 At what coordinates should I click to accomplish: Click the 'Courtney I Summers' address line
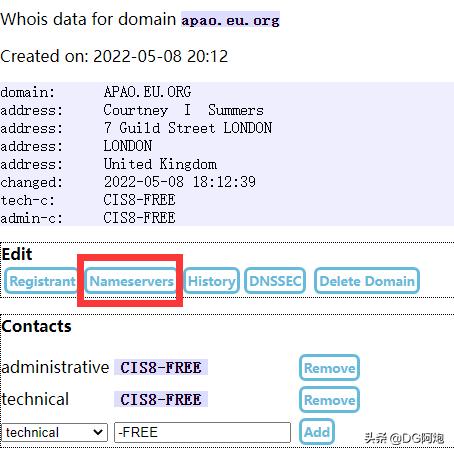(183, 110)
